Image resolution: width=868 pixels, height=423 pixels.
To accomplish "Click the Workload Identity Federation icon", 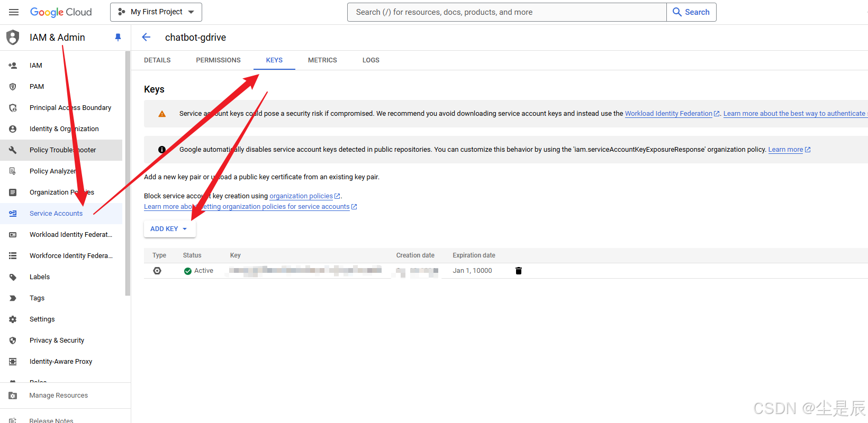I will (13, 235).
